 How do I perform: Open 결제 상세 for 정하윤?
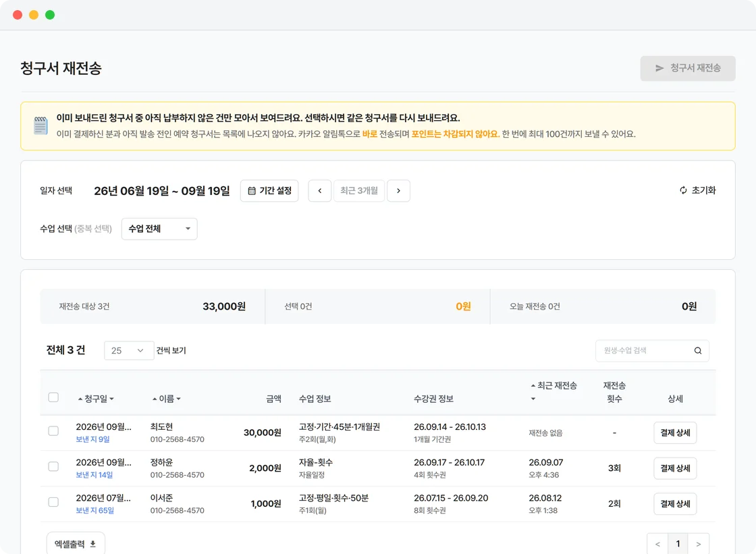675,468
